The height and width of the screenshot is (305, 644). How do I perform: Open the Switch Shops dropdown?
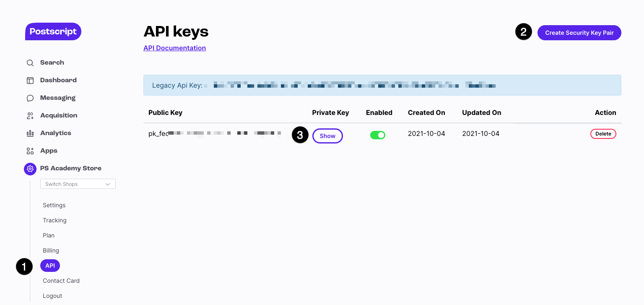(x=78, y=184)
